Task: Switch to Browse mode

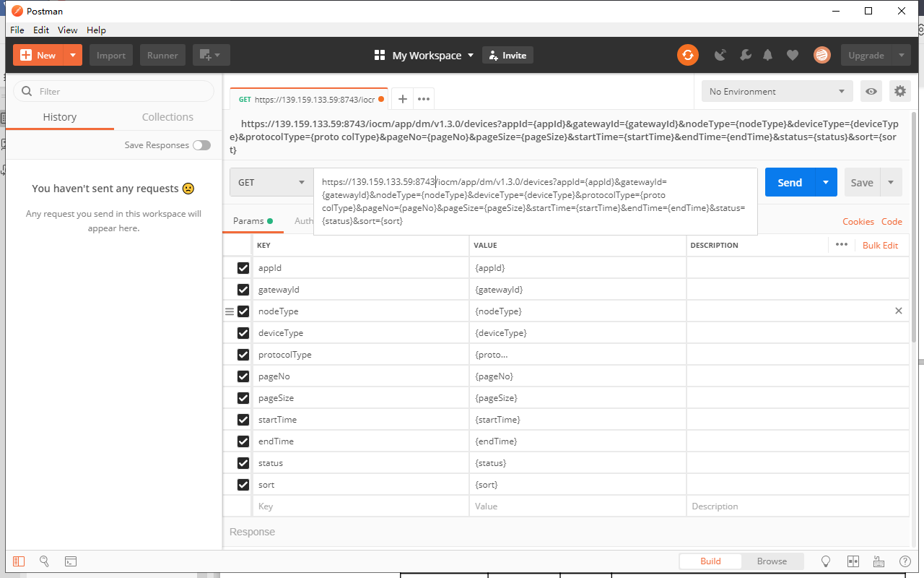Action: (772, 561)
